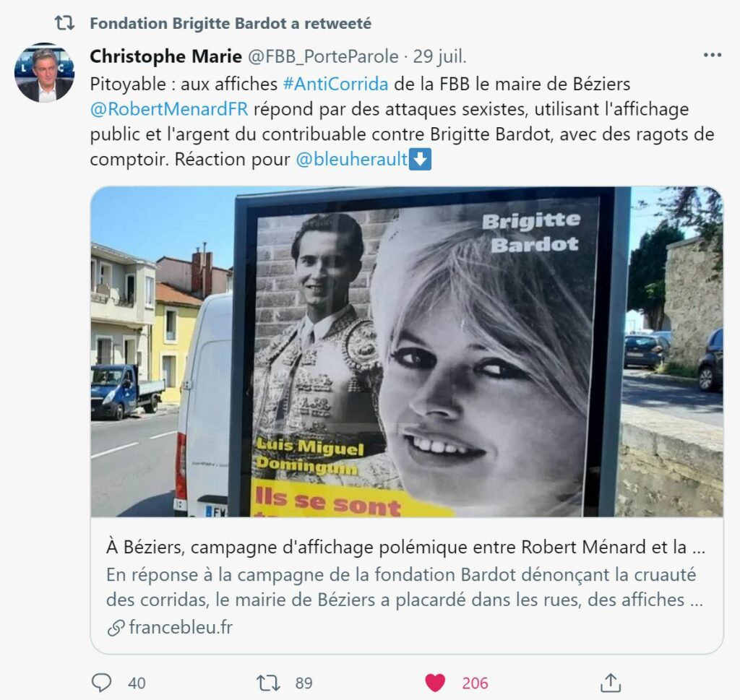Open Christophe Marie's profile avatar
Screen dimensions: 740x700
44,73
